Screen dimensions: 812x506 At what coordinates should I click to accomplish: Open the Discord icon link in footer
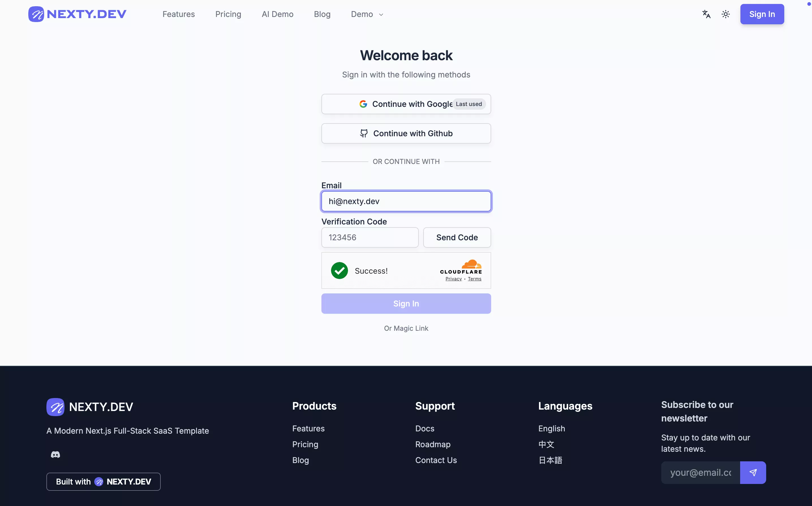coord(55,455)
